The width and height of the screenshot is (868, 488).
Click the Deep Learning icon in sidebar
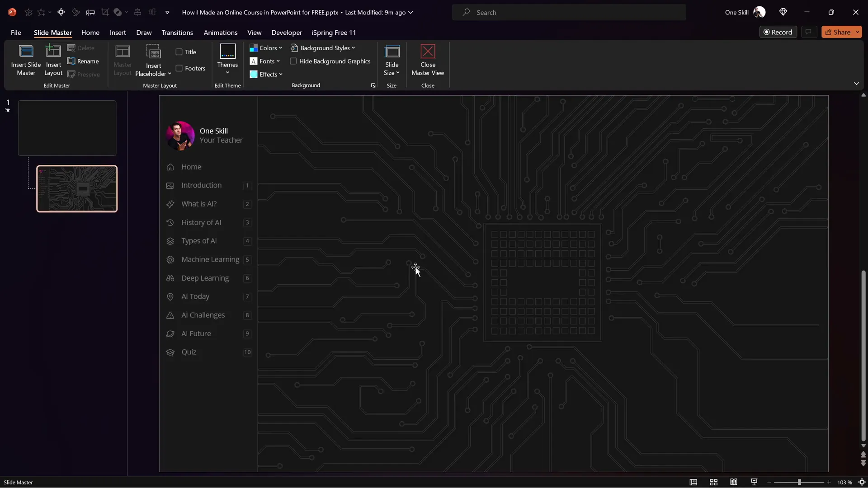170,278
